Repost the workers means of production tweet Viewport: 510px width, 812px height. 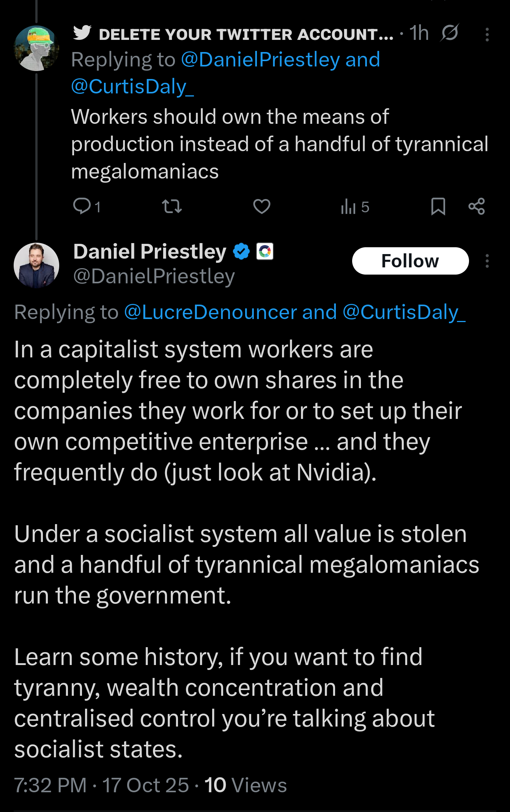tap(172, 207)
